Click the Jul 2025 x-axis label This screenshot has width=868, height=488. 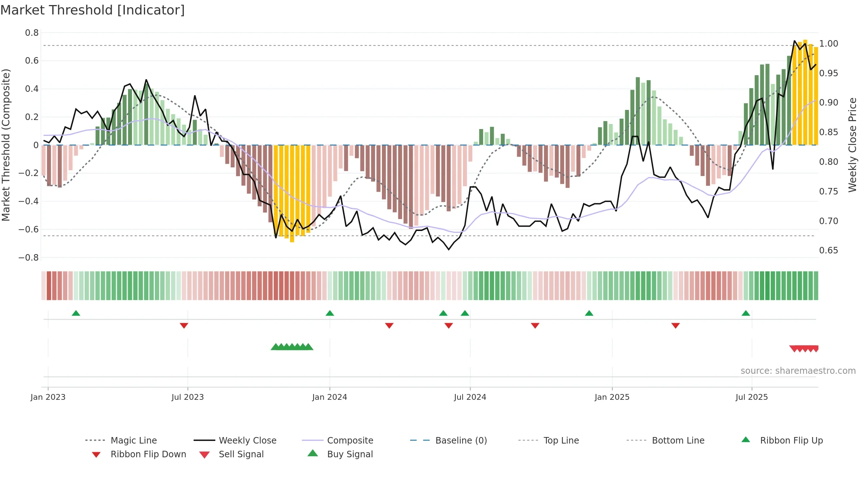click(752, 397)
